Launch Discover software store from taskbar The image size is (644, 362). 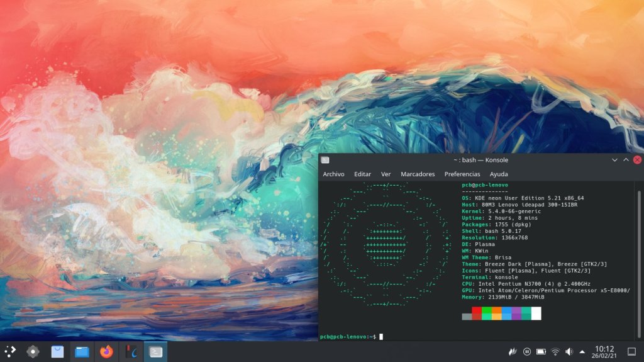[57, 351]
